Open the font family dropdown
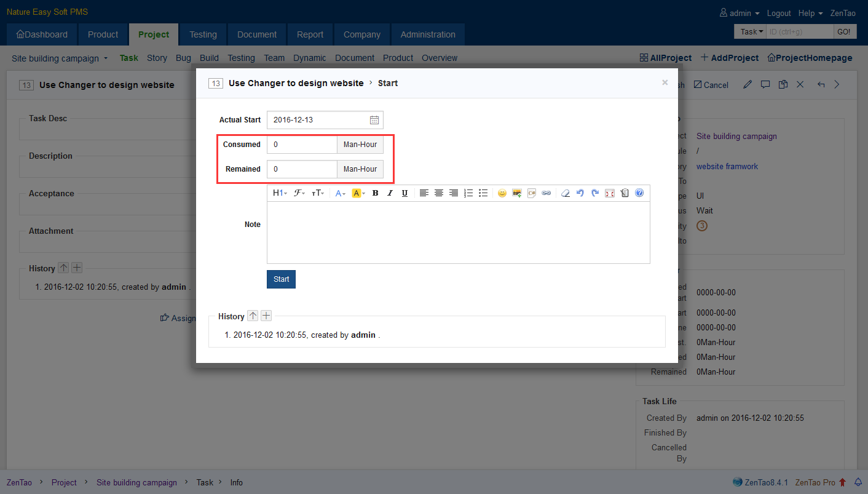The width and height of the screenshot is (868, 494). click(x=299, y=193)
